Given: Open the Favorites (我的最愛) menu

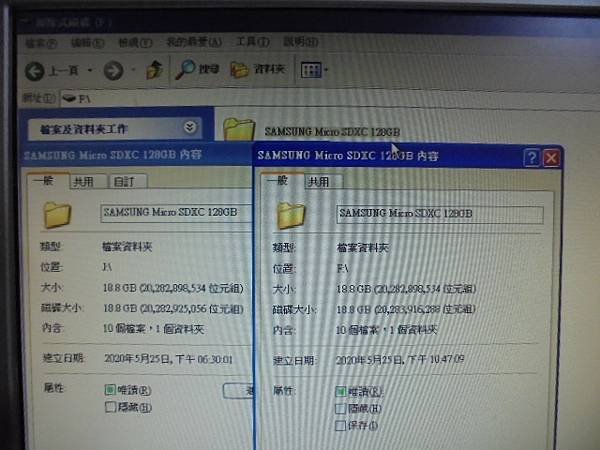Looking at the screenshot, I should [x=194, y=42].
